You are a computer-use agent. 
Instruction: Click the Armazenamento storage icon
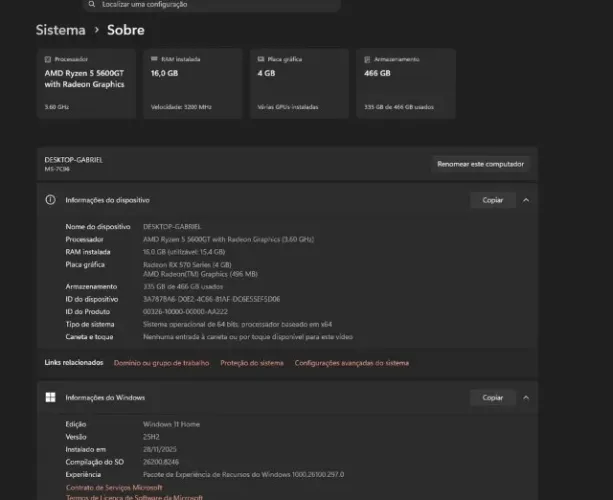click(x=367, y=59)
